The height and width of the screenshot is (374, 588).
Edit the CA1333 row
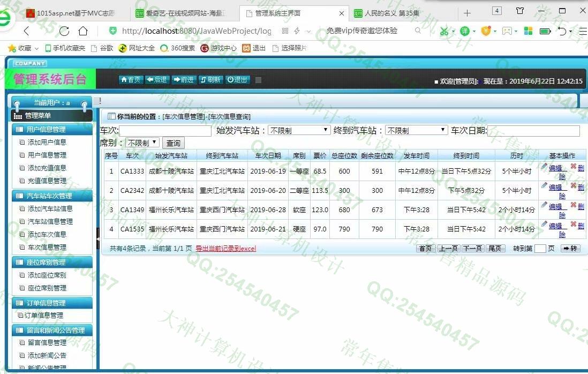tap(555, 168)
